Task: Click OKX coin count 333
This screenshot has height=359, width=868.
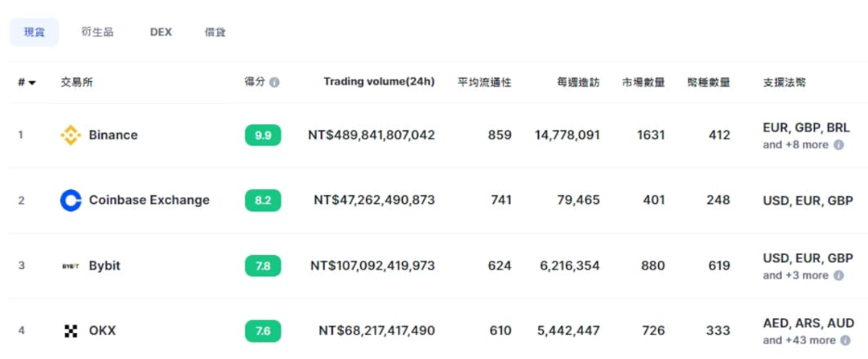Action: tap(718, 331)
